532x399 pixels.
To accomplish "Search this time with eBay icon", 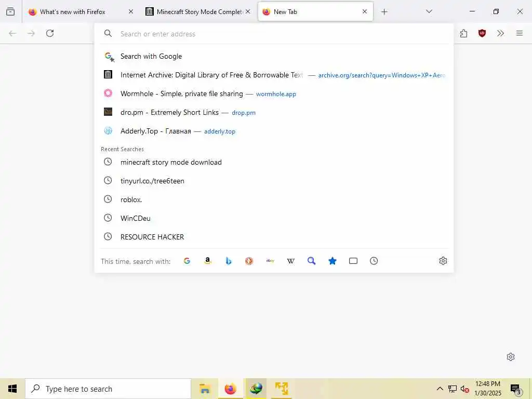I will (270, 261).
